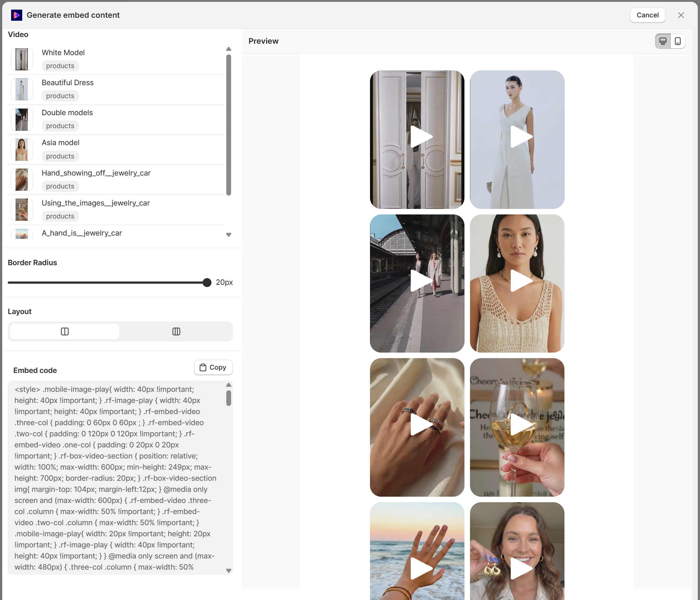Select White Model thumbnail in video list

coord(22,59)
